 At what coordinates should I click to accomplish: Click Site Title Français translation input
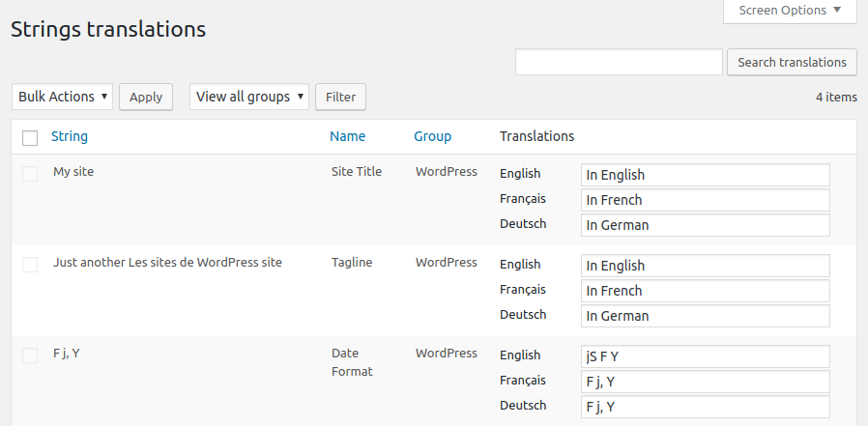pyautogui.click(x=705, y=200)
